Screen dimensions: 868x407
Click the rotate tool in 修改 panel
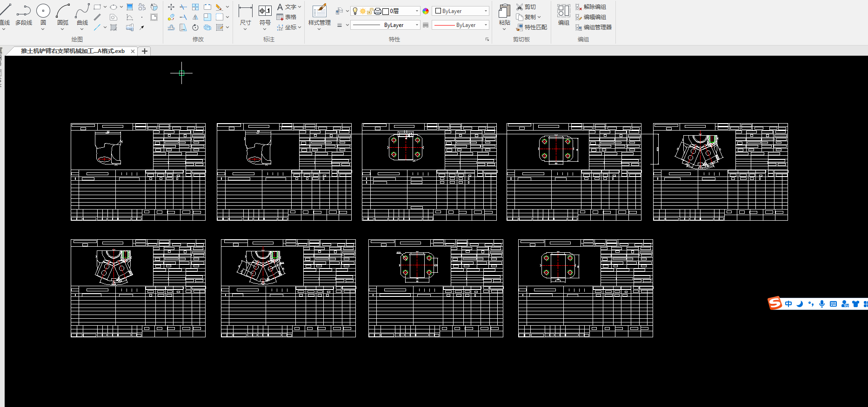click(195, 27)
